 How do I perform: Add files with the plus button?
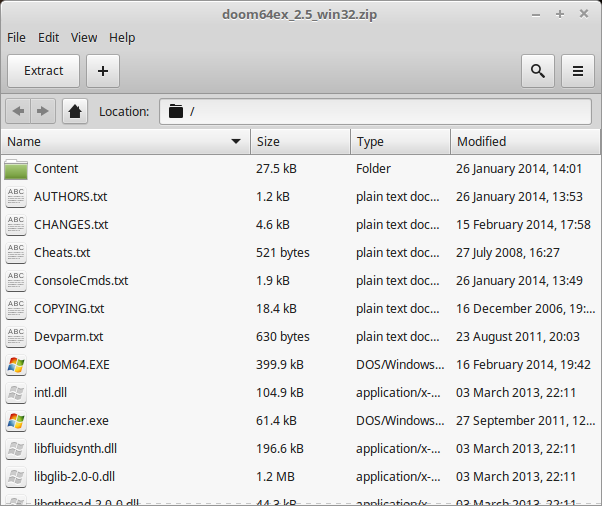[103, 71]
